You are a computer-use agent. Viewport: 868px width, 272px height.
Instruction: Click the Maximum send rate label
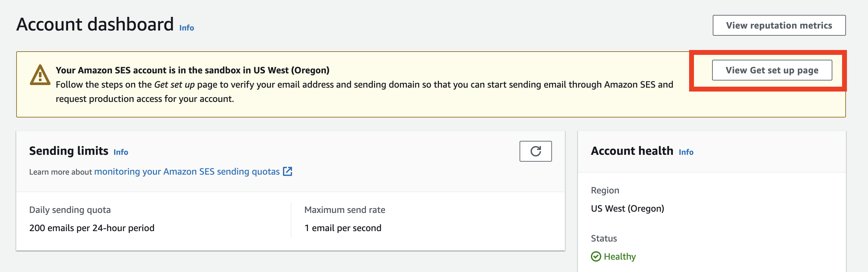pyautogui.click(x=344, y=210)
